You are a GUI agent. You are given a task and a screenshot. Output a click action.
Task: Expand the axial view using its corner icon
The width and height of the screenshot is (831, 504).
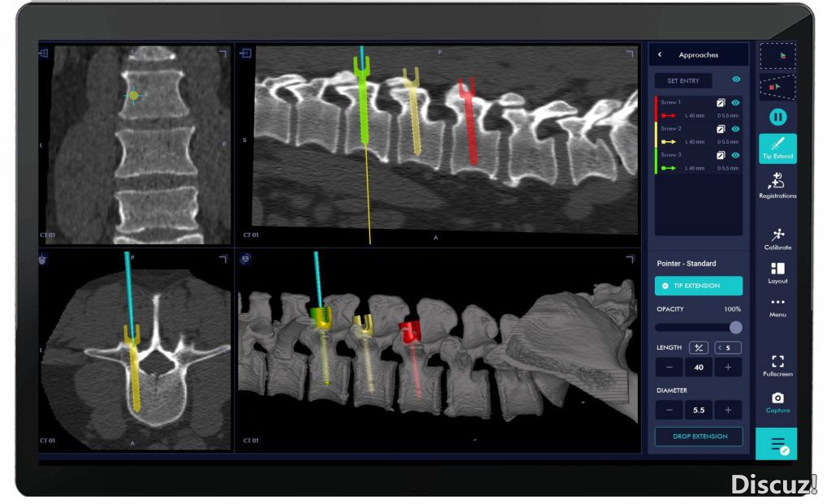pyautogui.click(x=223, y=259)
